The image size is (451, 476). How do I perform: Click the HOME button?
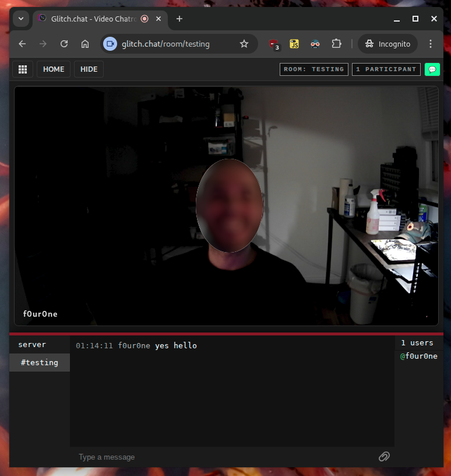[54, 69]
